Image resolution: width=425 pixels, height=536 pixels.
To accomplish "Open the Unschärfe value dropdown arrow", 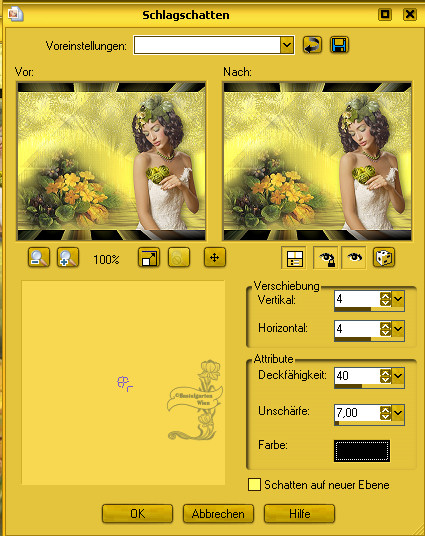I will click(x=398, y=413).
